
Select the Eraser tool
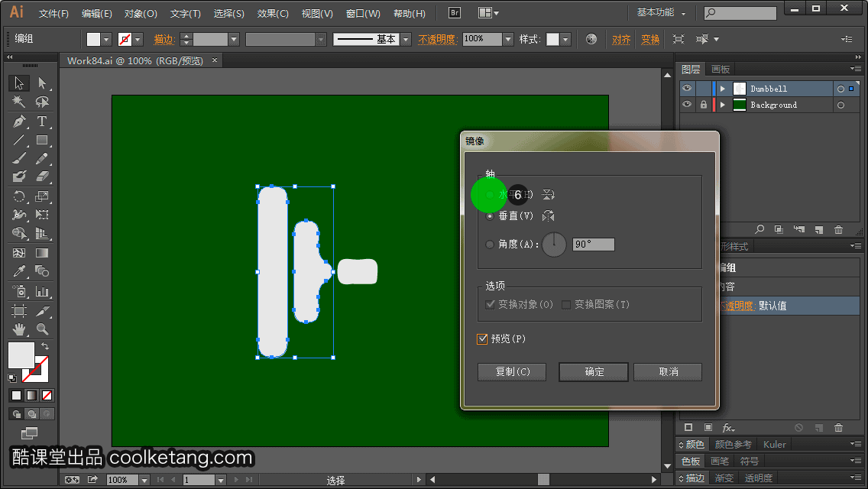click(x=42, y=176)
